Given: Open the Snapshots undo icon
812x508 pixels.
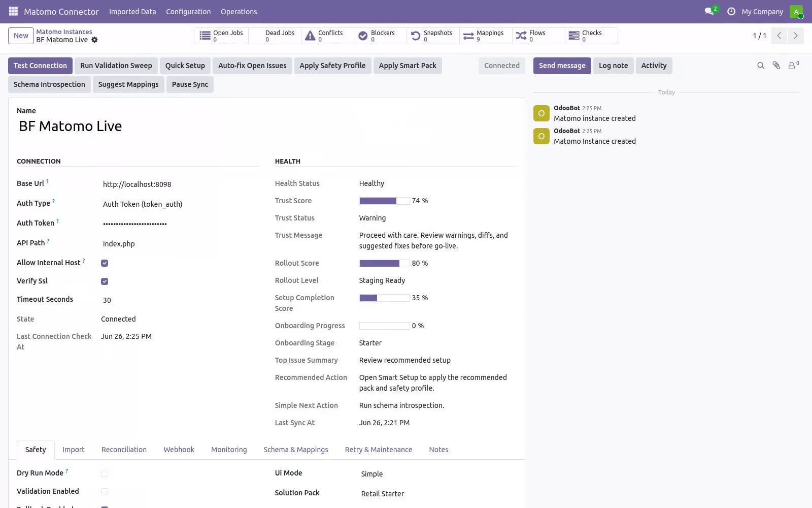Looking at the screenshot, I should pyautogui.click(x=416, y=36).
